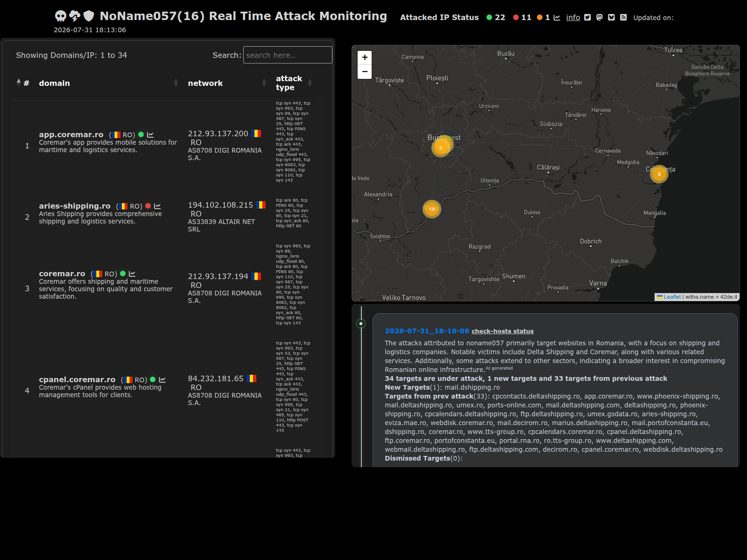747x560 pixels.
Task: Click the shield icon before NoName057(16)
Action: [x=89, y=16]
